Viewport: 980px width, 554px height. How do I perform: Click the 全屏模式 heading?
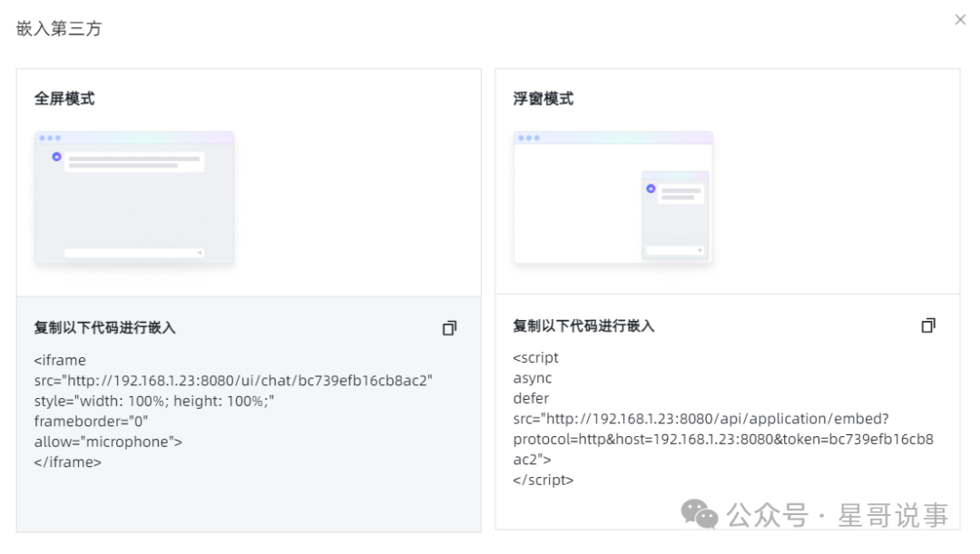[64, 99]
